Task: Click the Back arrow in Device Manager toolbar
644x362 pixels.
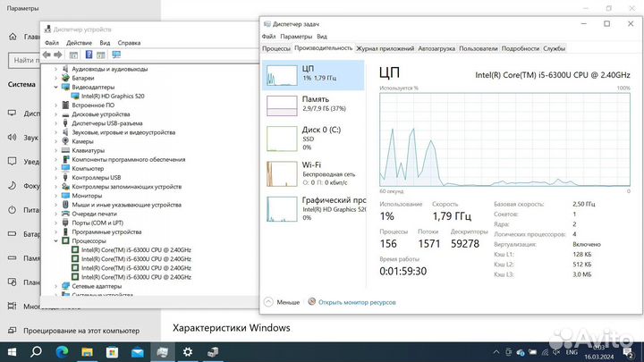Action: point(47,55)
